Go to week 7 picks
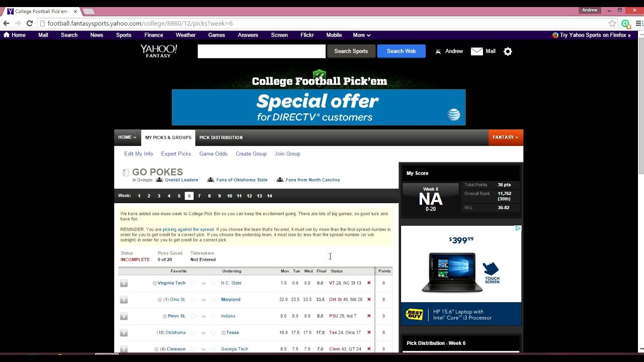Screen dimensions: 644x362 199,196
